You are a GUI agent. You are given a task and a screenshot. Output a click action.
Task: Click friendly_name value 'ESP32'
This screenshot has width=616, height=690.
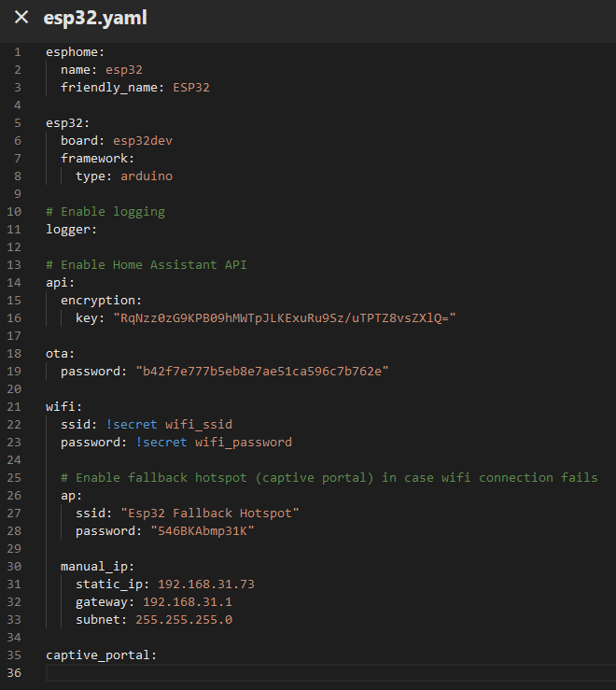(191, 88)
